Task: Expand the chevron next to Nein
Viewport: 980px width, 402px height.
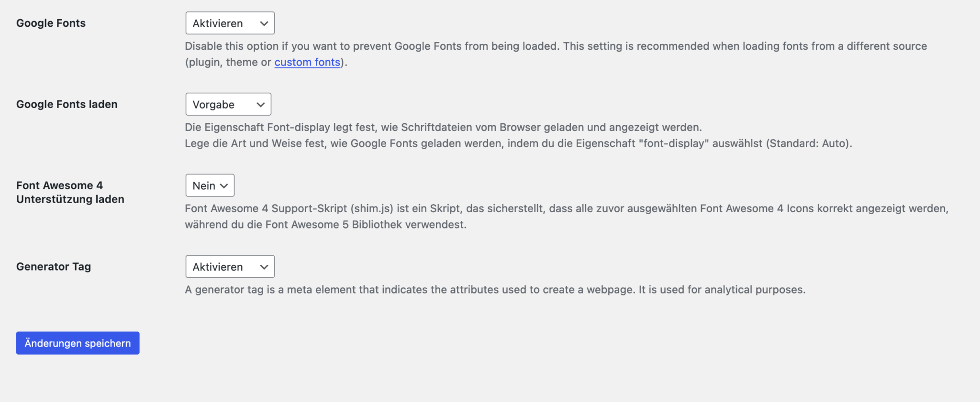Action: pos(223,185)
